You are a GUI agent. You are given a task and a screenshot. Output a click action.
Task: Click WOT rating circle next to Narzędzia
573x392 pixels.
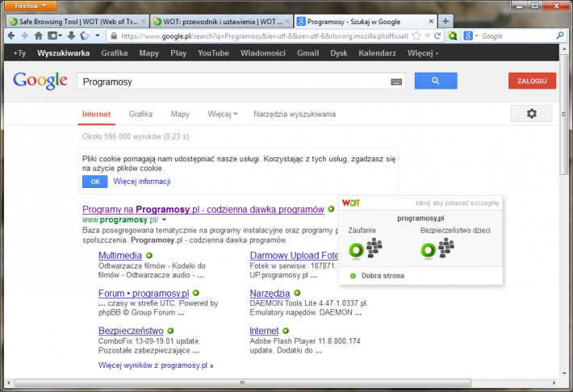[x=297, y=293]
